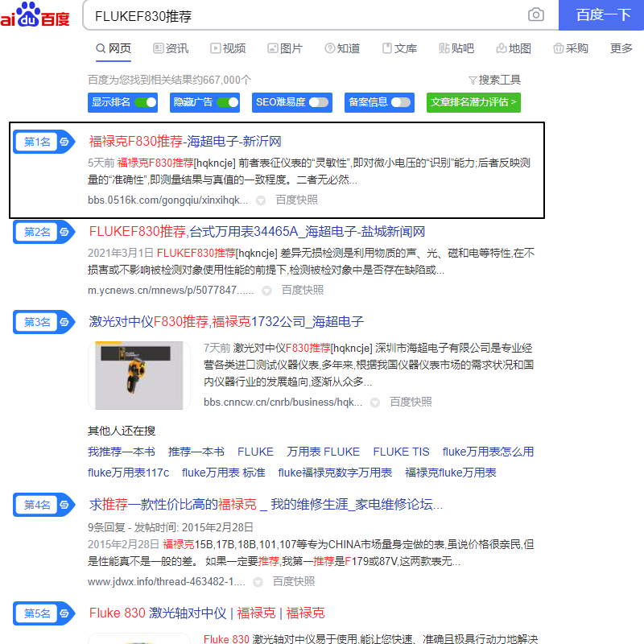The width and height of the screenshot is (644, 644).
Task: Enable the 备案信息 switch
Action: (x=401, y=102)
